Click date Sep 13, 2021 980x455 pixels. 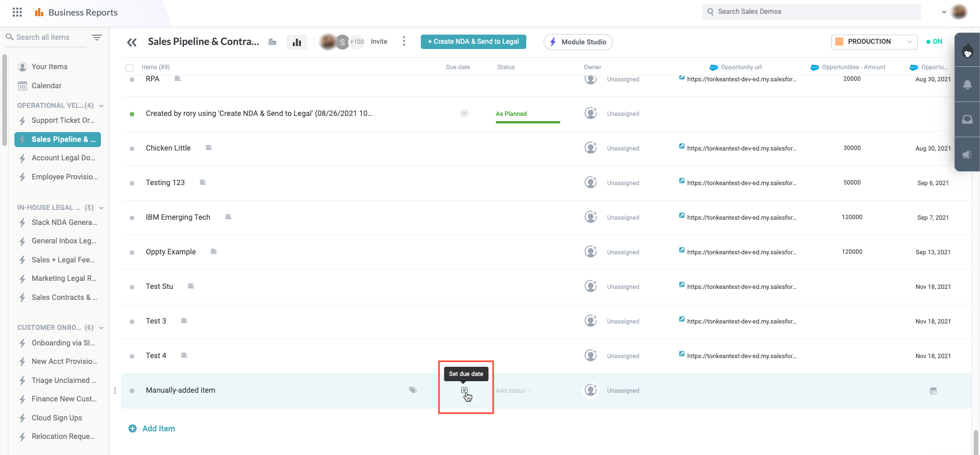coord(933,252)
